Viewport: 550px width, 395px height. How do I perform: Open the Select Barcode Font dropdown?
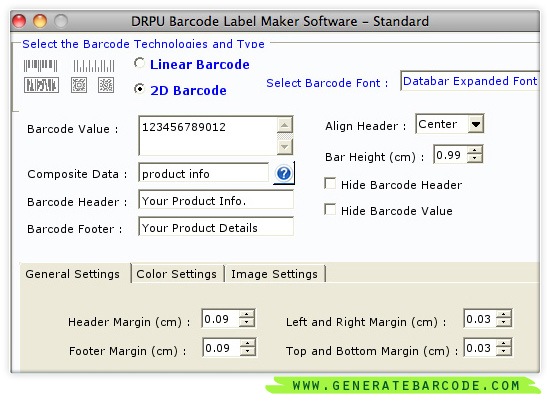[470, 81]
